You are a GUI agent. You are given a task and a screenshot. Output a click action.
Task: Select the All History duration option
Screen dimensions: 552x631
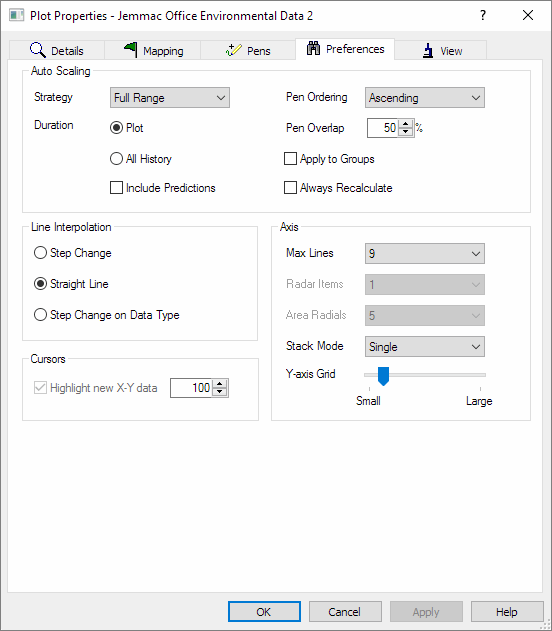pyautogui.click(x=116, y=159)
